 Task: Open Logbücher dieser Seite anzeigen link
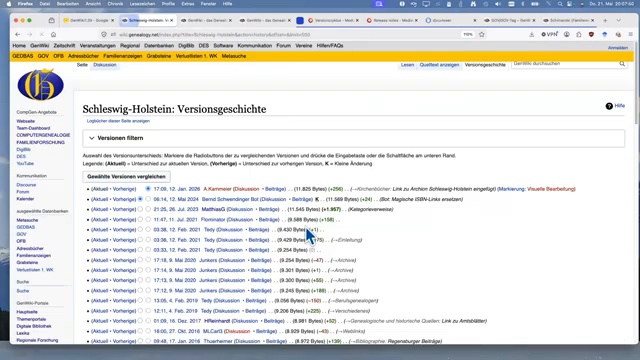point(118,121)
